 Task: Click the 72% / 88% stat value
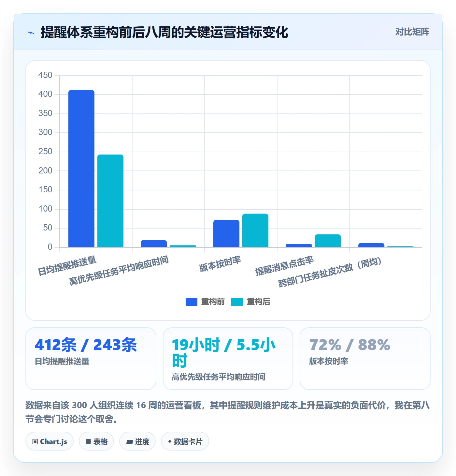(350, 345)
